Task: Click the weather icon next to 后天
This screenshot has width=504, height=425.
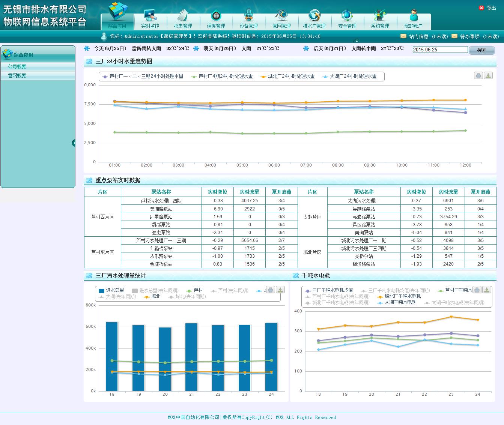Action: point(306,48)
